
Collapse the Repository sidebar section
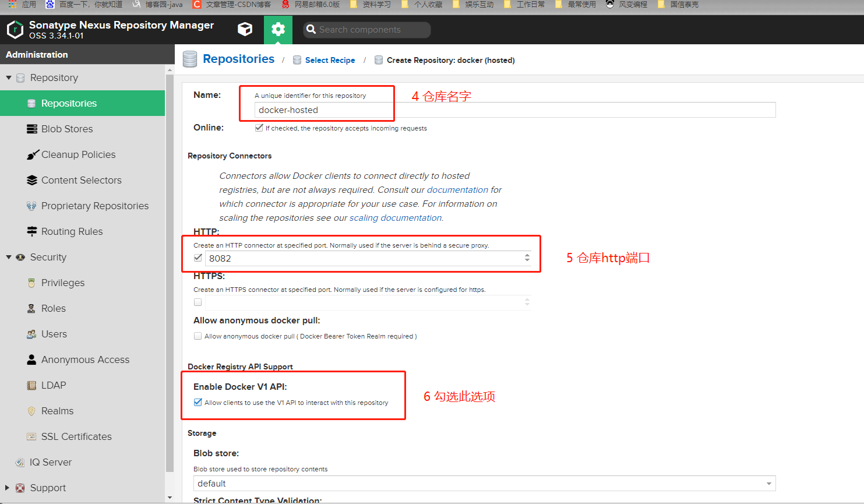tap(9, 77)
